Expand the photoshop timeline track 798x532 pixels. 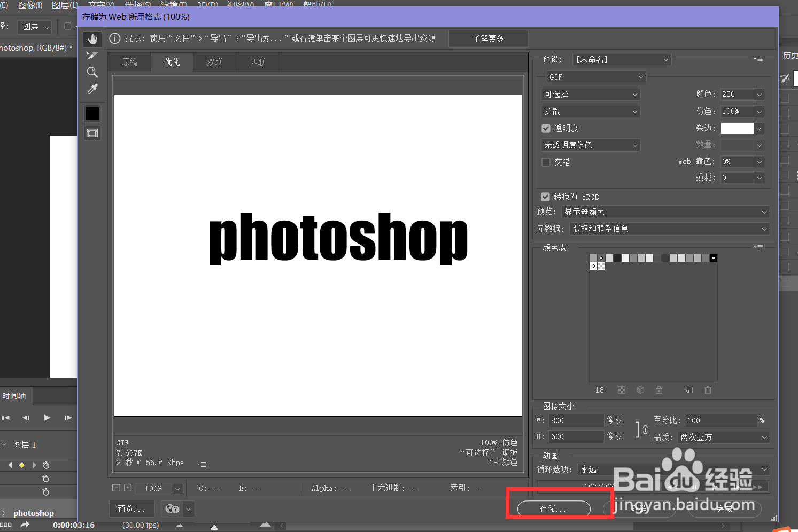(x=4, y=513)
